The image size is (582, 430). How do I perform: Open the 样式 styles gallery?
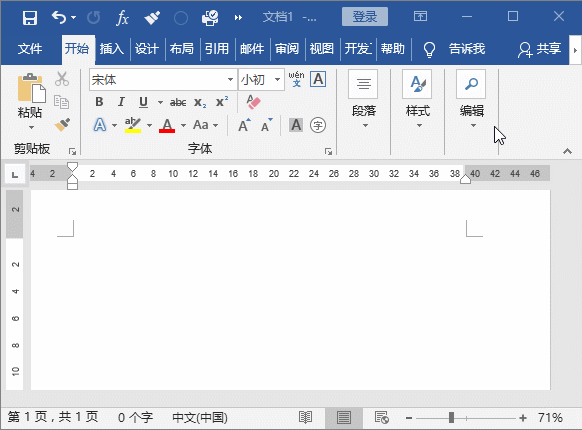tap(418, 99)
